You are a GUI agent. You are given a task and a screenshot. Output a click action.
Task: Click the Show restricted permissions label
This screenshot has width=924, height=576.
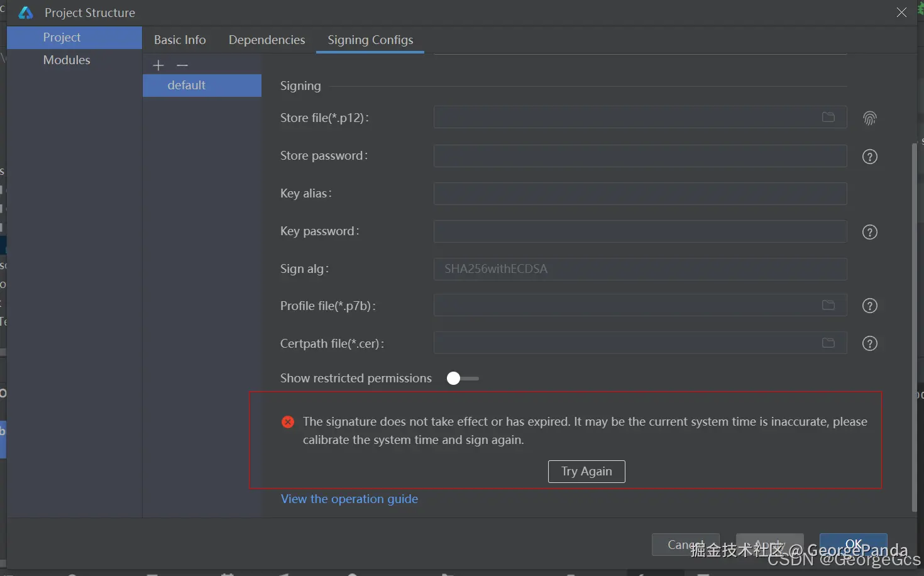point(356,378)
